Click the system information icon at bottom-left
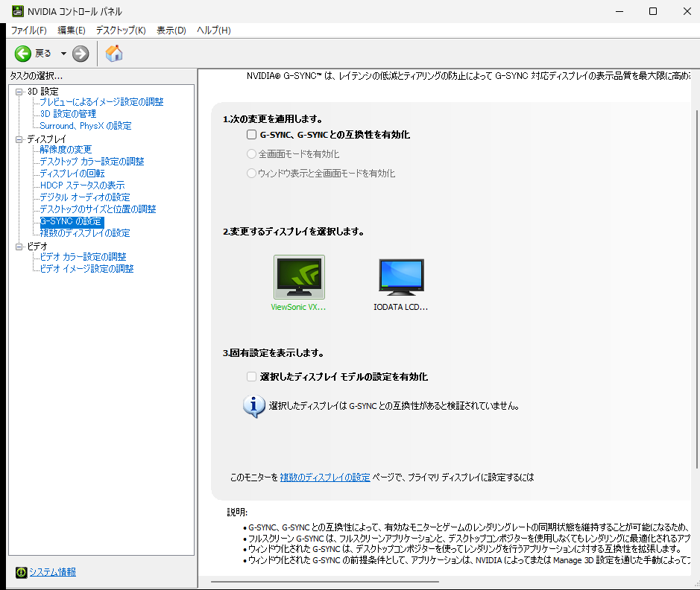 point(21,572)
